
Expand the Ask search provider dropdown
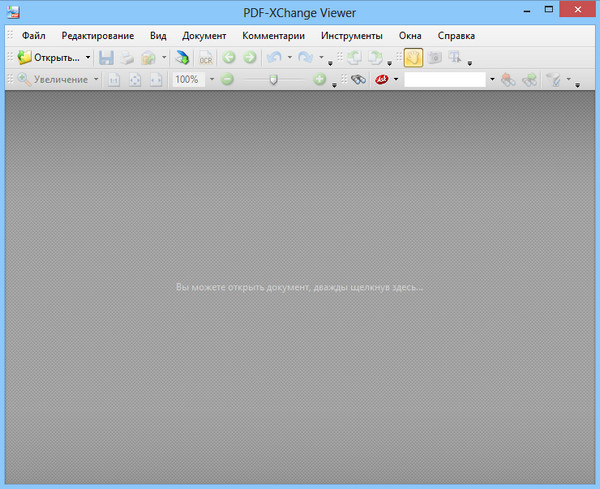coord(396,79)
